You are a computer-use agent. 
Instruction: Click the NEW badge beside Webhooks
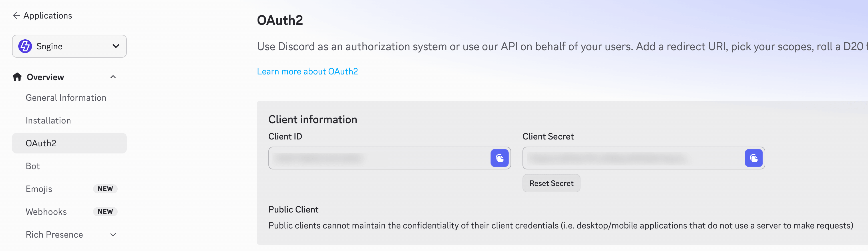[x=105, y=212]
